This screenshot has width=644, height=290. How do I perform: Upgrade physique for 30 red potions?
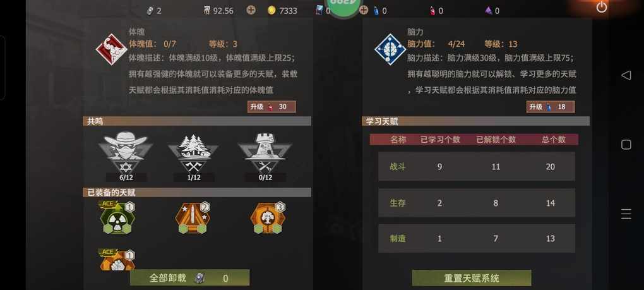pos(271,107)
